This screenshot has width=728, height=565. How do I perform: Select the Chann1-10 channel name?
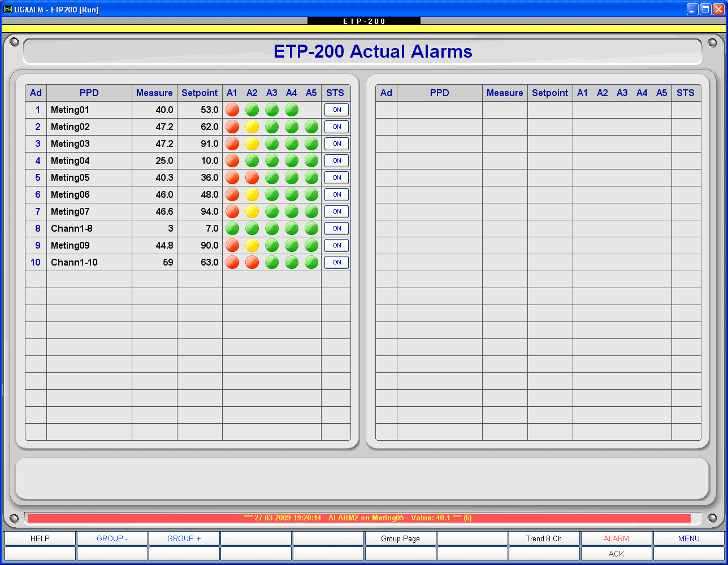point(74,262)
